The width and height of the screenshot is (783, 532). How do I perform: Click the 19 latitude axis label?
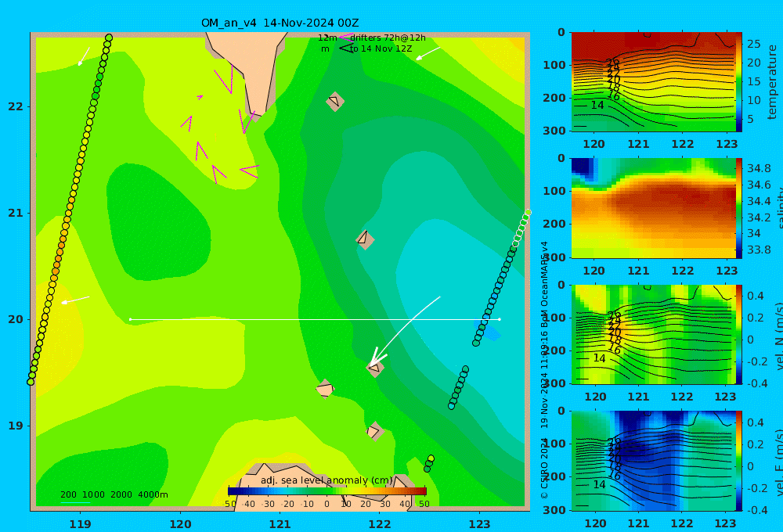16,426
